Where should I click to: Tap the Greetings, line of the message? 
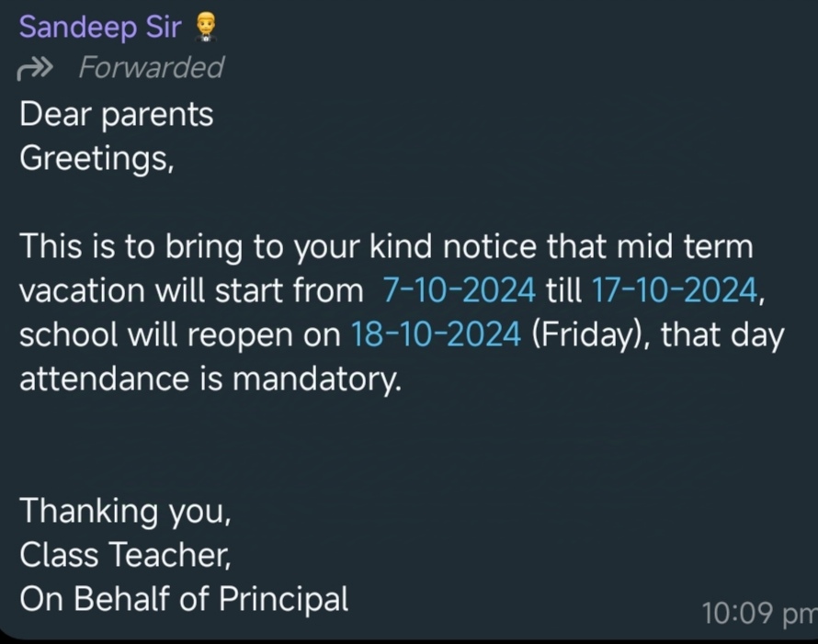[x=97, y=158]
